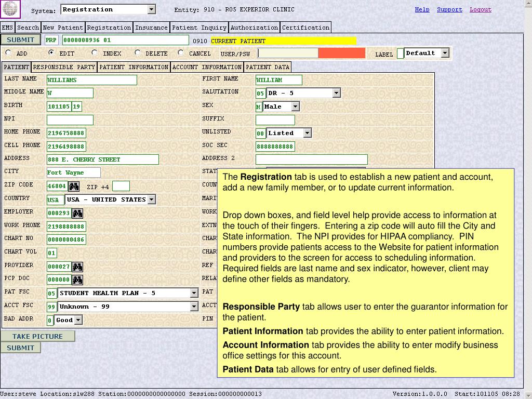Select the DELETE radio button
This screenshot has width=532, height=399.
(137, 52)
